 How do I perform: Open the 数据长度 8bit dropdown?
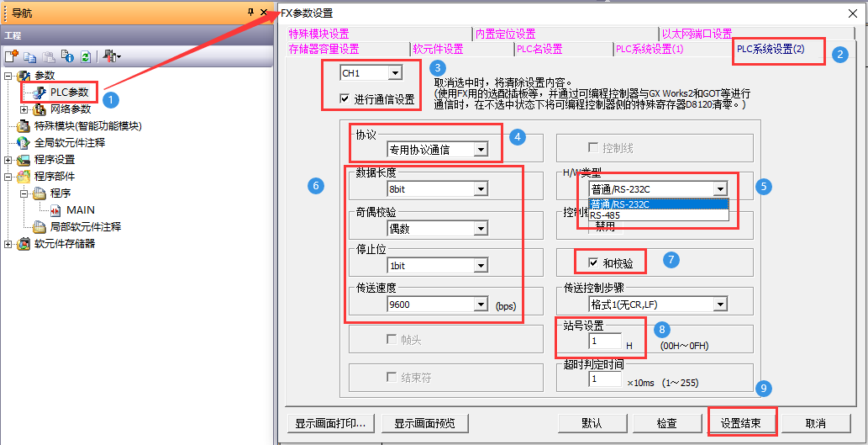[481, 189]
